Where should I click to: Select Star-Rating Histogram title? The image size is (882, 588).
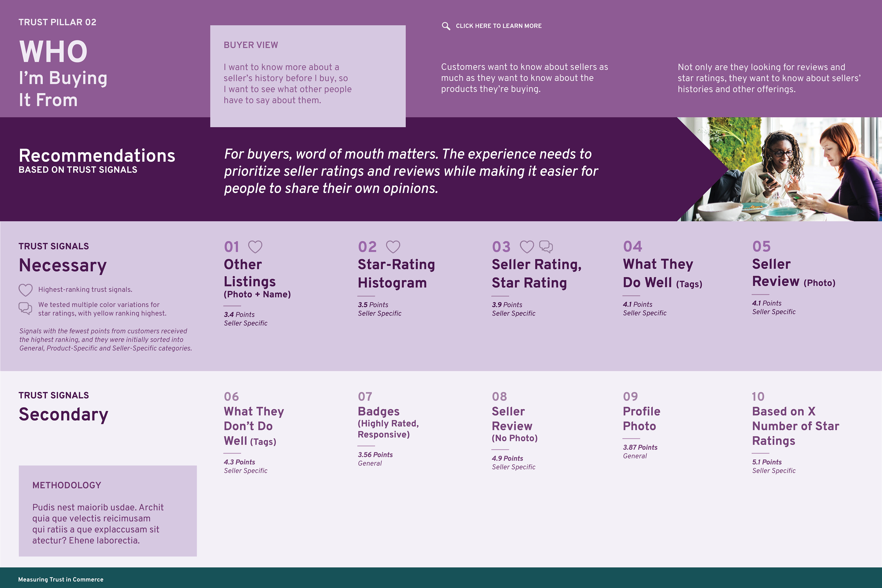click(x=396, y=273)
